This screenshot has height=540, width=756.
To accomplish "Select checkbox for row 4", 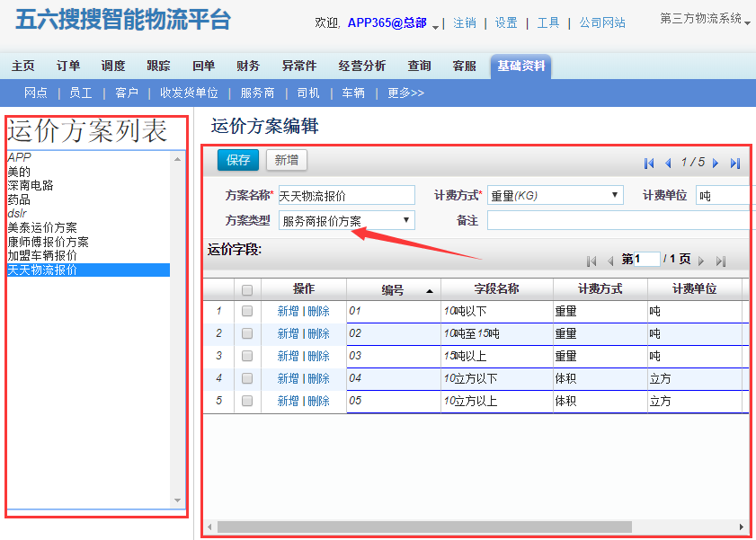I will [247, 378].
